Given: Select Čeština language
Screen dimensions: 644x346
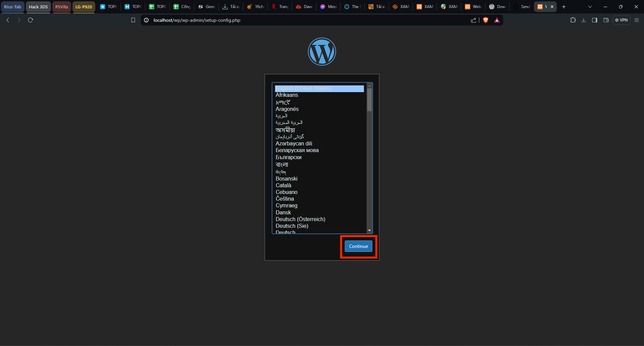Looking at the screenshot, I should pyautogui.click(x=319, y=199).
